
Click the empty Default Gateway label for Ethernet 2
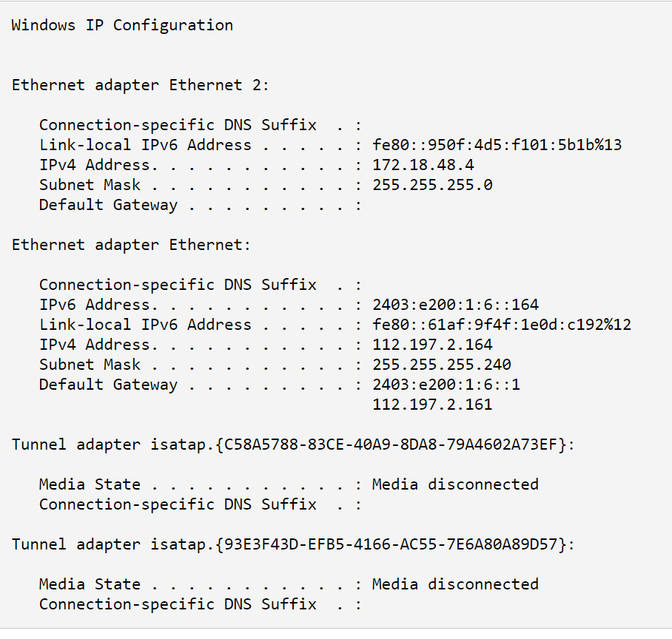pos(108,205)
